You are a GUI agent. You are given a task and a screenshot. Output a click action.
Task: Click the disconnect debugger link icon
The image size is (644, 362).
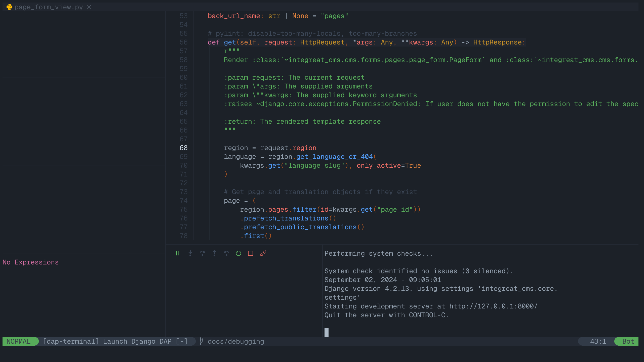(x=262, y=253)
